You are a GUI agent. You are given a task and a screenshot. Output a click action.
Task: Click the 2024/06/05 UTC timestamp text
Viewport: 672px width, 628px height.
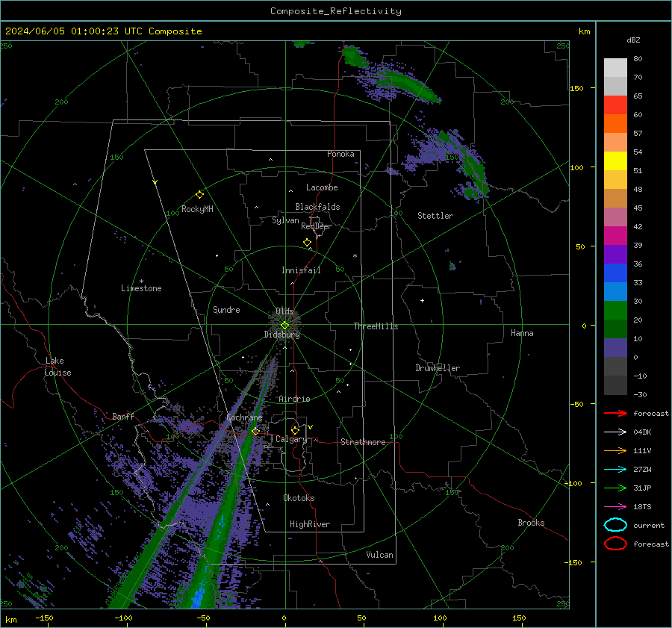point(103,31)
